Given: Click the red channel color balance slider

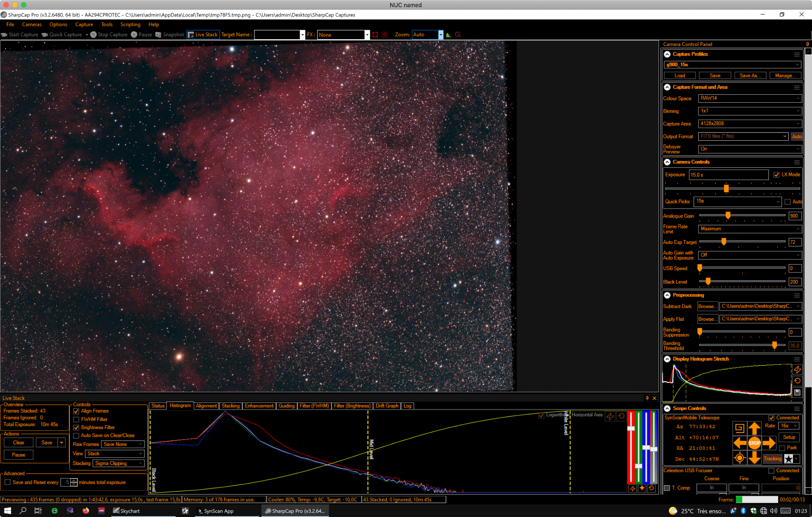Looking at the screenshot, I should pyautogui.click(x=631, y=429).
